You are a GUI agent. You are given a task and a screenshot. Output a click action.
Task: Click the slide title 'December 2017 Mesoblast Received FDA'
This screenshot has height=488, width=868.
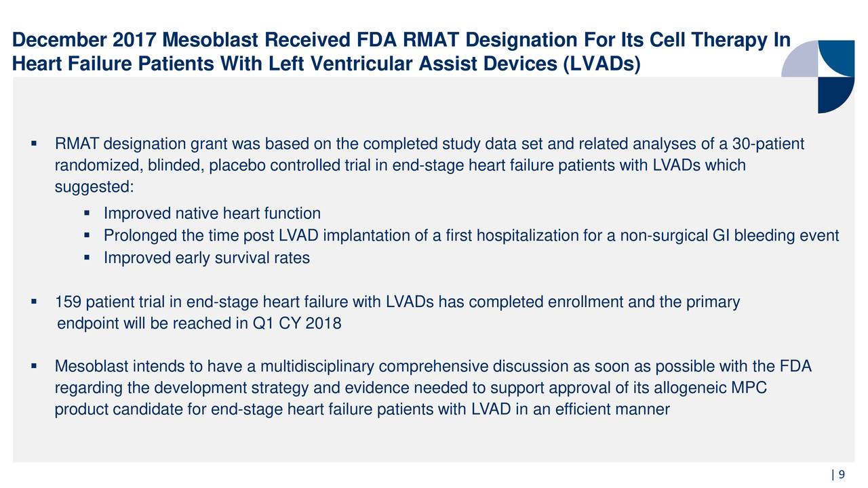[401, 41]
